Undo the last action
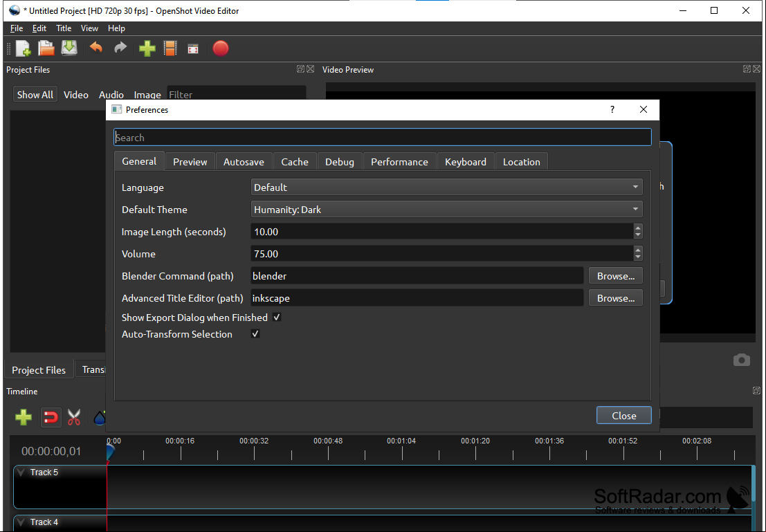766x532 pixels. coord(96,48)
